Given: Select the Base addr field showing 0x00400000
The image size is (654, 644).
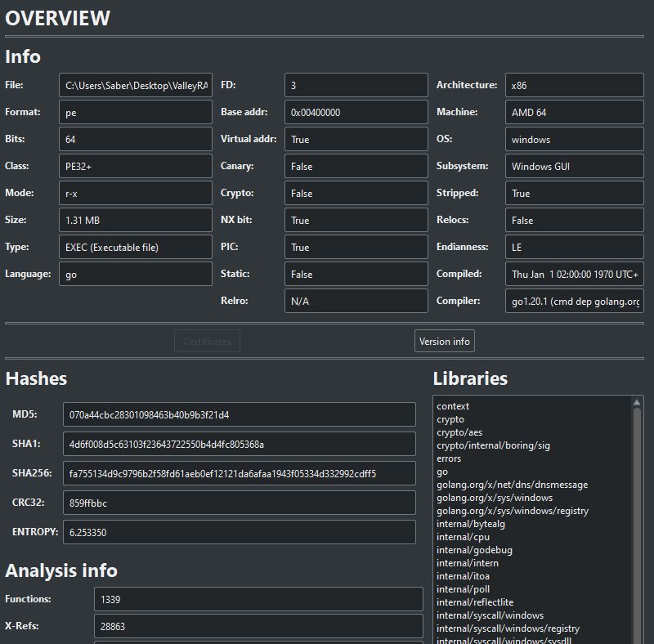Looking at the screenshot, I should pyautogui.click(x=356, y=112).
